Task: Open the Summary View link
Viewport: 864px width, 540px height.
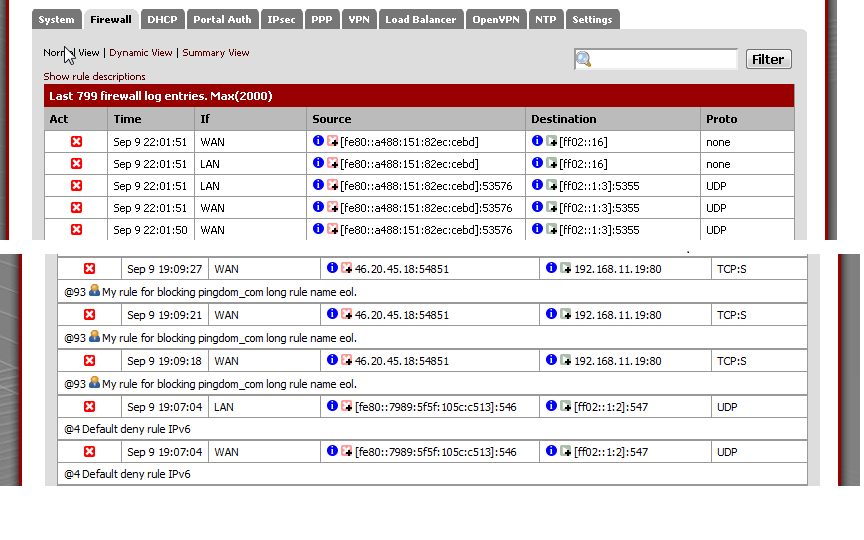Action: [x=215, y=53]
